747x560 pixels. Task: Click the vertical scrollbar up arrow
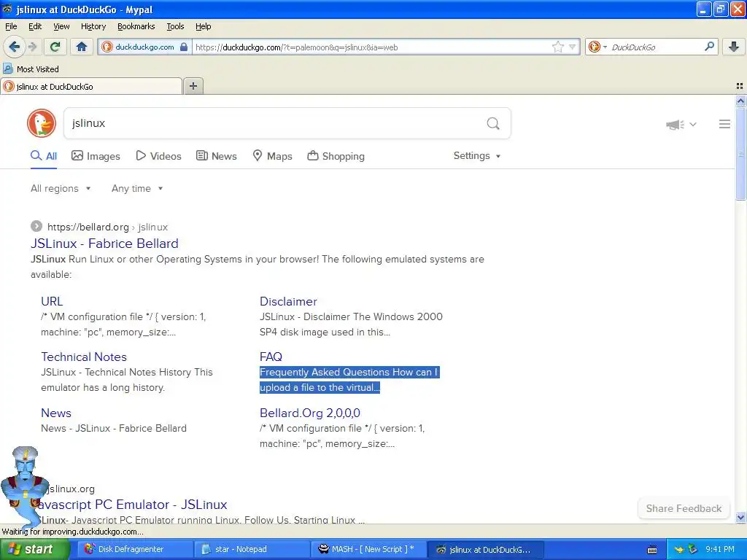tap(740, 101)
